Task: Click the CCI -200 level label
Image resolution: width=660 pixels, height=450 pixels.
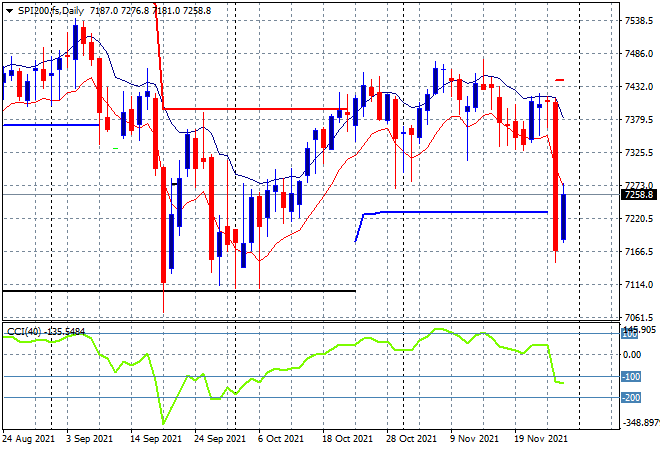Action: coord(631,397)
